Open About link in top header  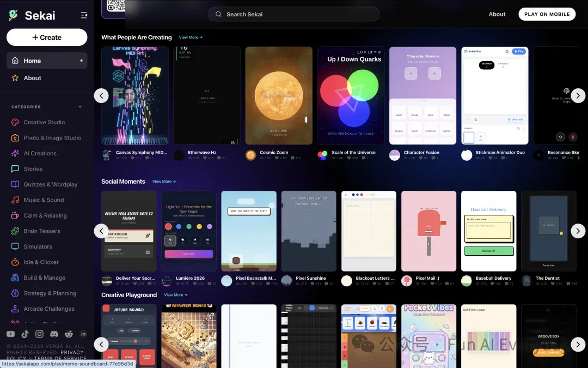[497, 14]
